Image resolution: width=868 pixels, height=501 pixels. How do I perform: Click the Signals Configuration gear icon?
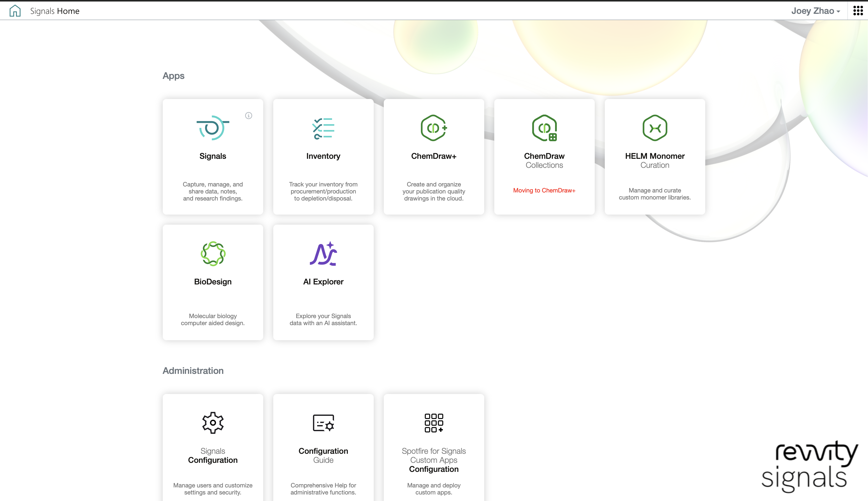[x=213, y=423]
